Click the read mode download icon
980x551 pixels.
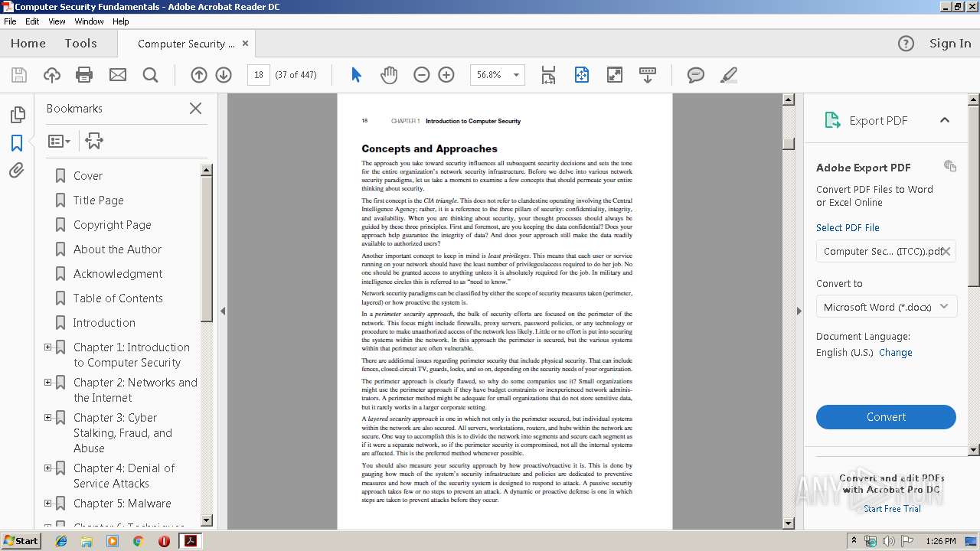(x=648, y=75)
